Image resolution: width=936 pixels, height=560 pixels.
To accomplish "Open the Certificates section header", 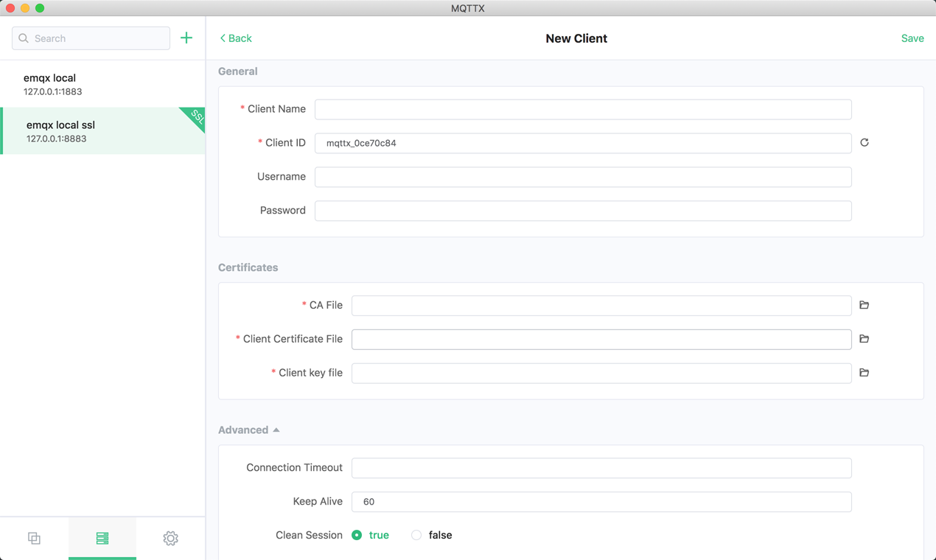I will (x=248, y=267).
